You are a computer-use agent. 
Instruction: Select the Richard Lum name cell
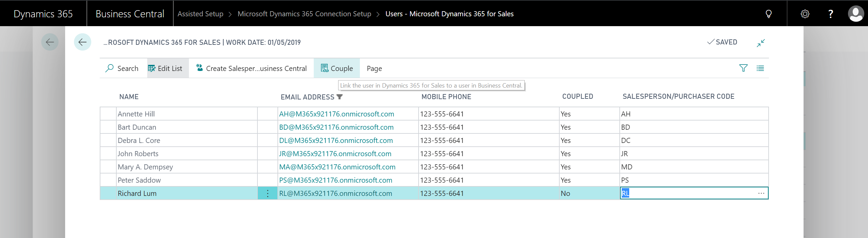[187, 194]
